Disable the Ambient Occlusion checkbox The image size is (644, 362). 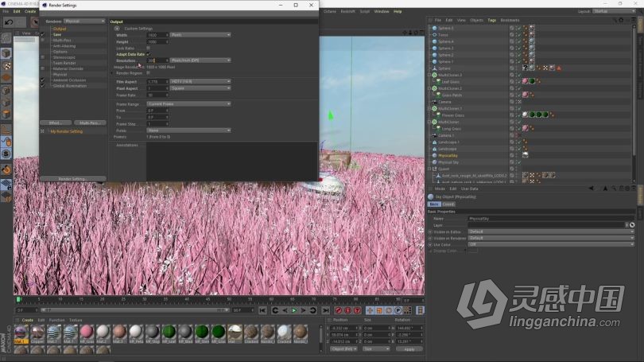click(x=42, y=80)
